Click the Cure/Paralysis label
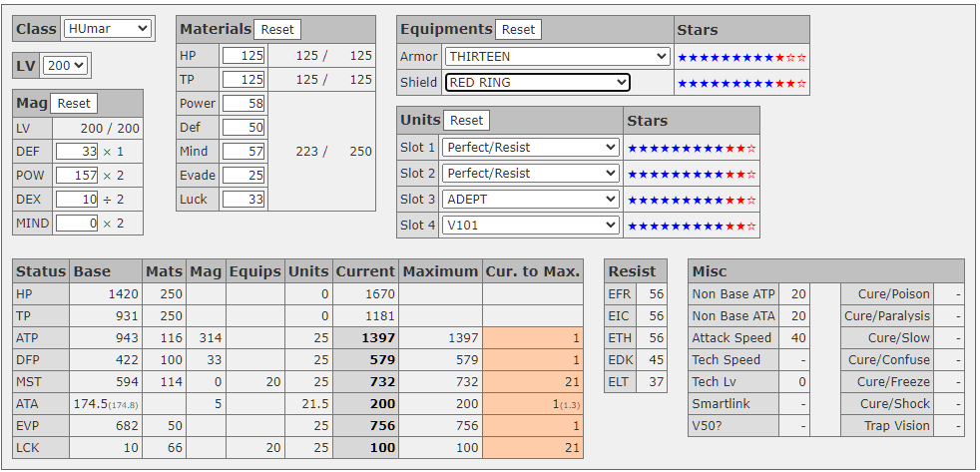The width and height of the screenshot is (980, 472). [x=887, y=316]
